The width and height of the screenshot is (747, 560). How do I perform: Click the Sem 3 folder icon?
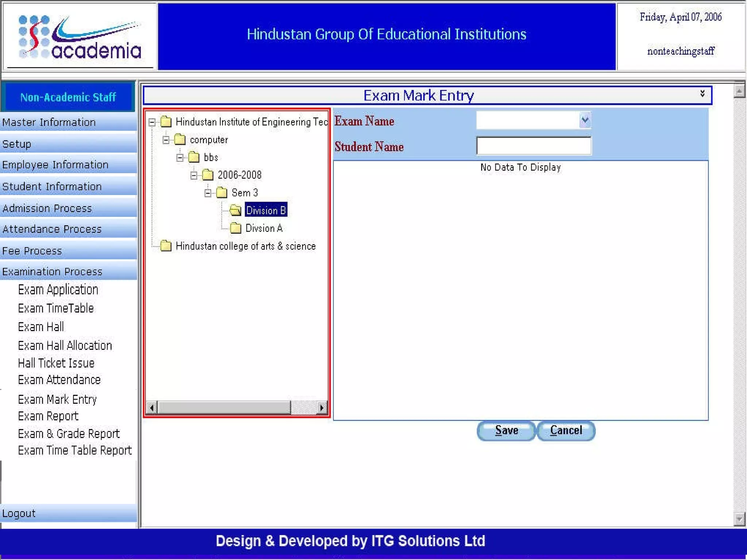[222, 192]
